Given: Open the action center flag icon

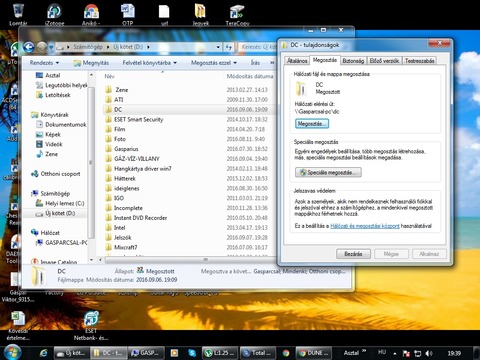Looking at the screenshot, I should click(x=406, y=353).
